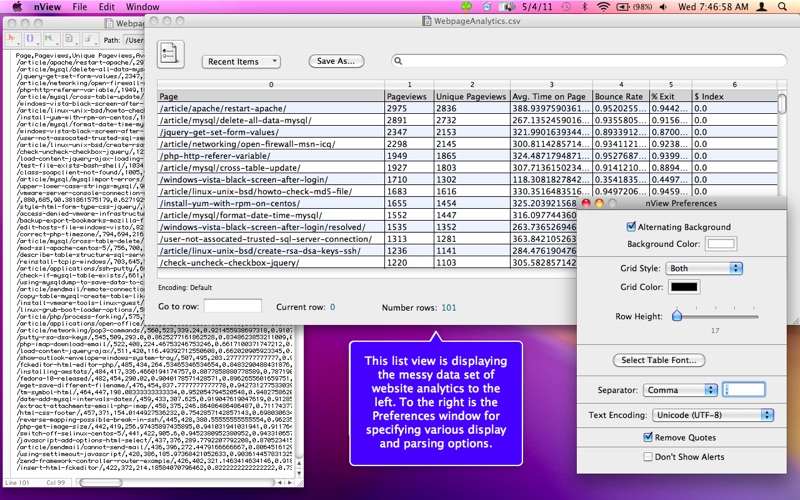Click the search field in nView window
Screen dimensions: 800x500
[x=589, y=61]
